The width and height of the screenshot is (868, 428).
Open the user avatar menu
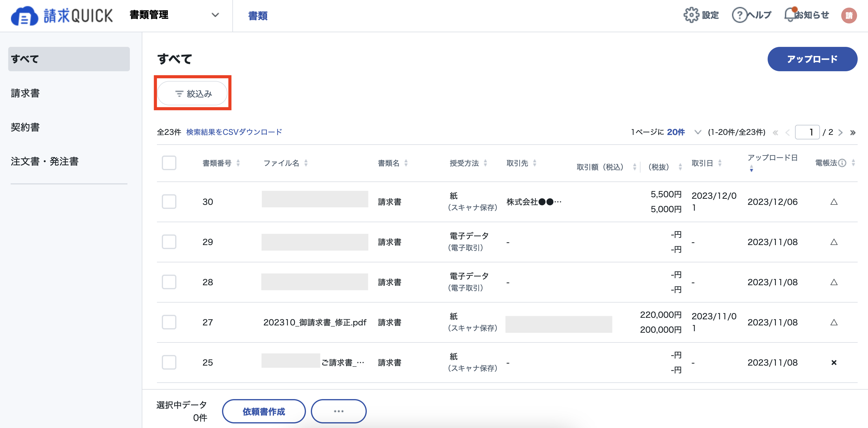click(849, 16)
